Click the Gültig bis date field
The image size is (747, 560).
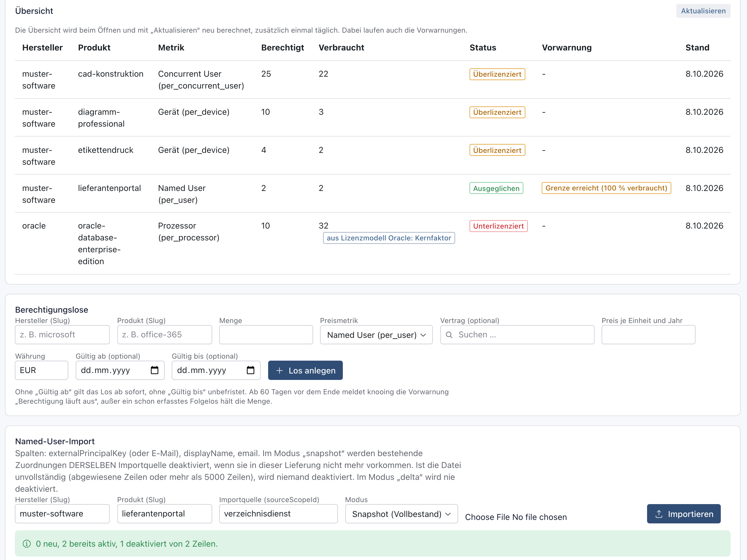[x=216, y=370]
